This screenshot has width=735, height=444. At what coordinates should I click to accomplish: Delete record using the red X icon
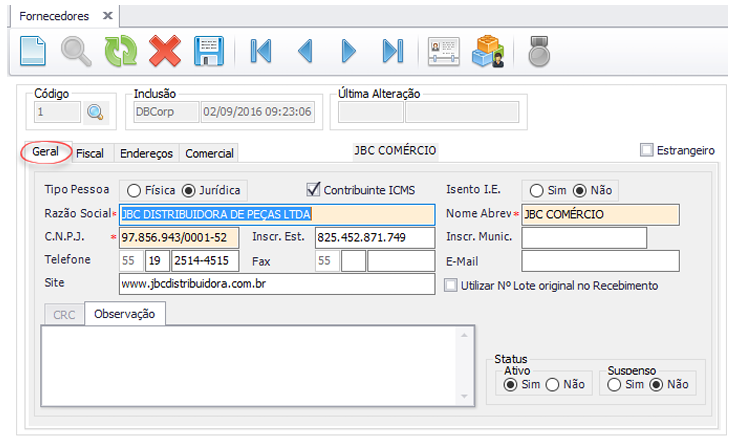click(163, 50)
